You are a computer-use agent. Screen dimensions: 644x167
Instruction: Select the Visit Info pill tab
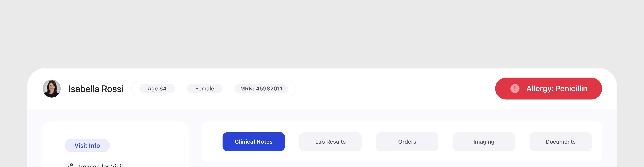click(87, 145)
